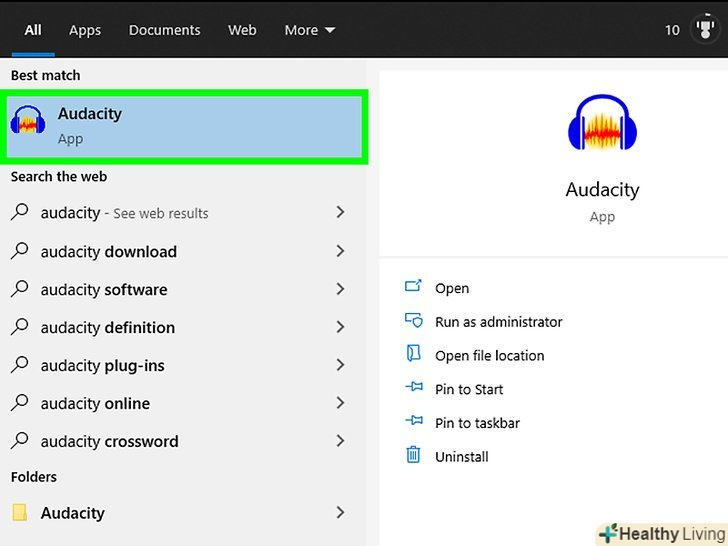This screenshot has height=546, width=728.
Task: Click the large Audacity logo in details pane
Action: coord(602,124)
